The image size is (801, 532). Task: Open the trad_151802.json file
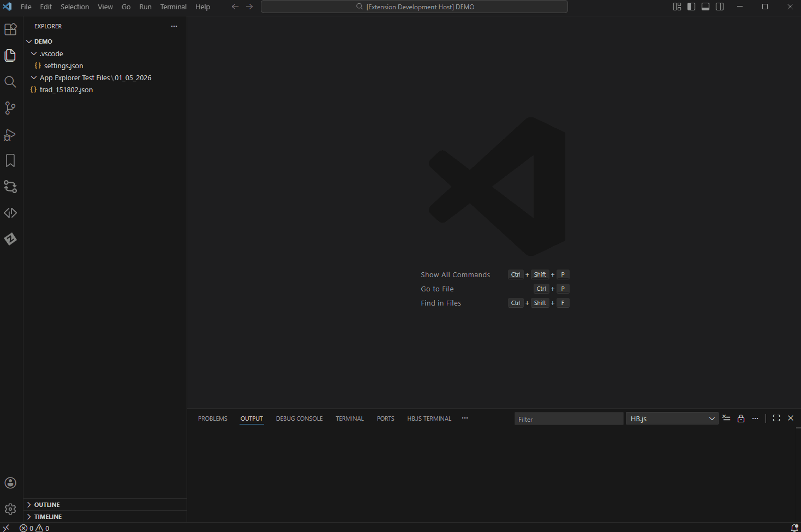[x=66, y=89]
